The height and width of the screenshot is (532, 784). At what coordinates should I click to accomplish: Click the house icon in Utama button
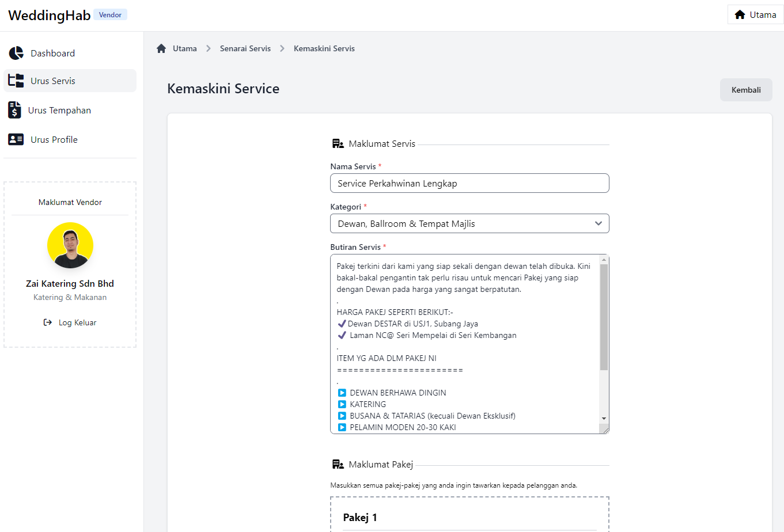tap(740, 14)
